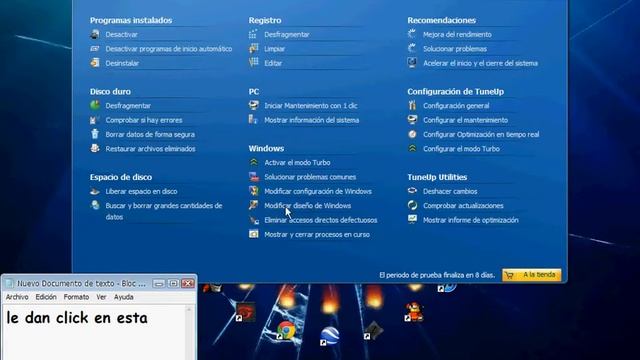Click the Modificar configuración de Windows icon
640x360 pixels.
click(x=253, y=191)
